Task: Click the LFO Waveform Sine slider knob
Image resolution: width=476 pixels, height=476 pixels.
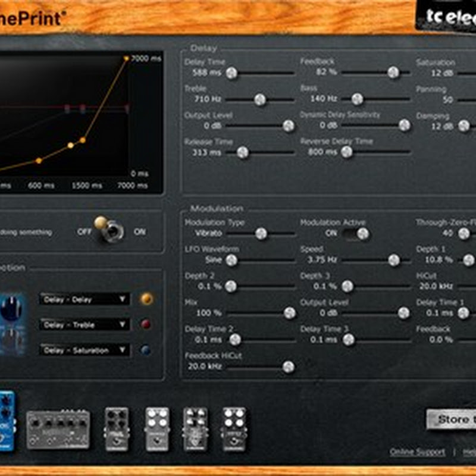Action: pyautogui.click(x=231, y=260)
